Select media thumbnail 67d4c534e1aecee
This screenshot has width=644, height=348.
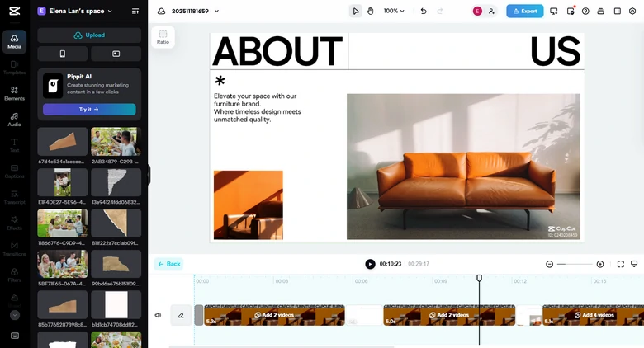pos(63,142)
